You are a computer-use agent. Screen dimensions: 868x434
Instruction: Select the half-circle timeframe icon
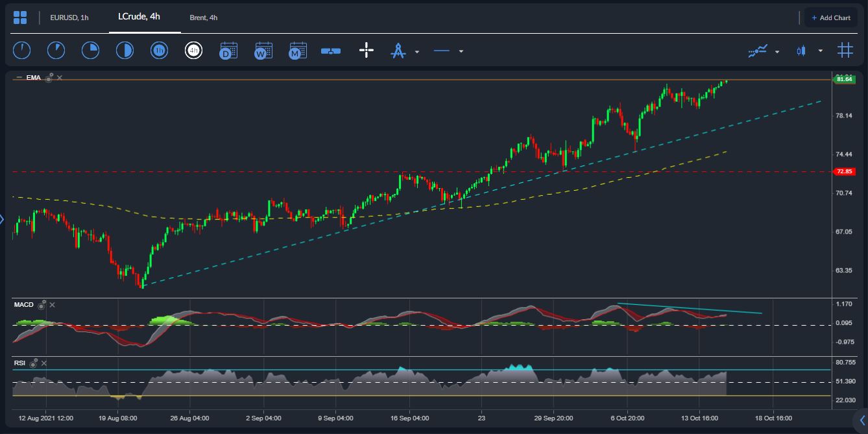tap(125, 51)
